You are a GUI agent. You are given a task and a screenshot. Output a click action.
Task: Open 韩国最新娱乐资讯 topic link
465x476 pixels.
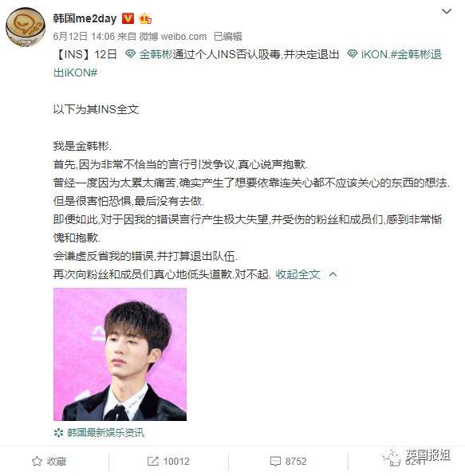[106, 432]
